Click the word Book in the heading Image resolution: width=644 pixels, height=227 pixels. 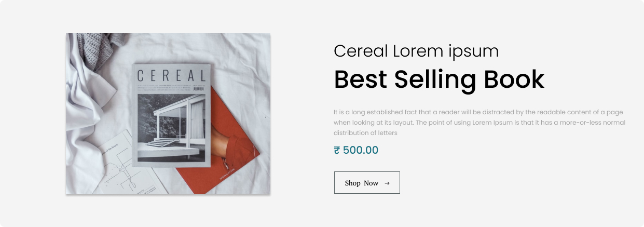pos(514,79)
